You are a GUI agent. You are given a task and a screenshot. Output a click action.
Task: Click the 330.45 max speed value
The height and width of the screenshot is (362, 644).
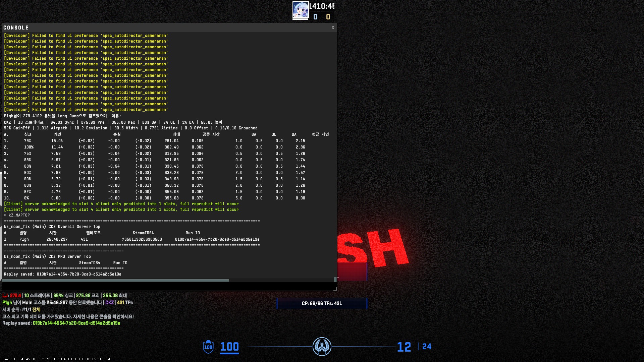[172, 166]
